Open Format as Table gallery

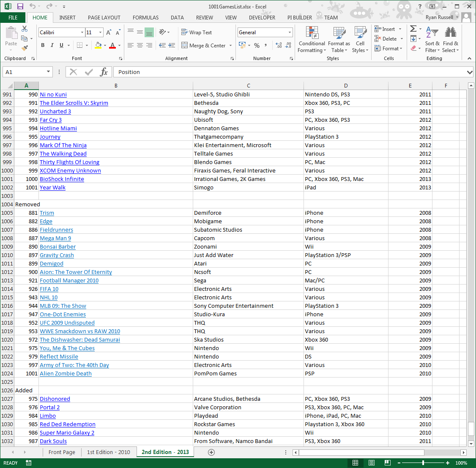coord(339,39)
